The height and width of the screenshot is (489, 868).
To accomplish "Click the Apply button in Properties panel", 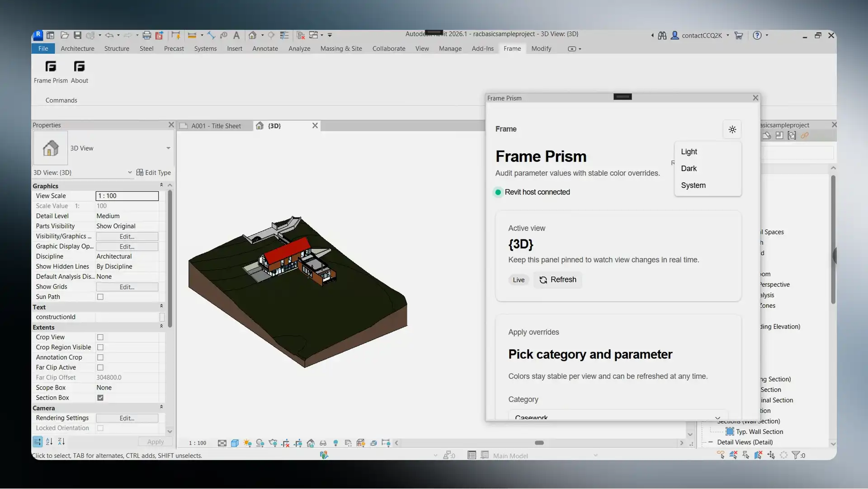I will tap(155, 442).
